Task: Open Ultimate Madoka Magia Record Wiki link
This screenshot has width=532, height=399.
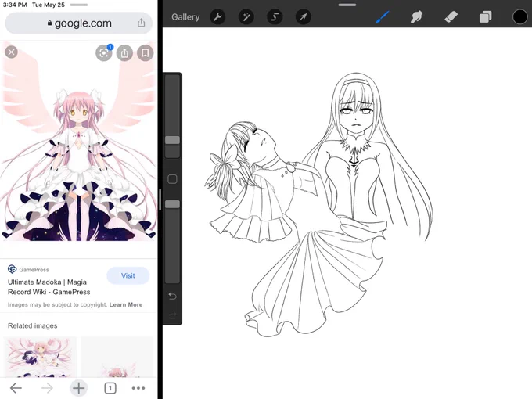Action: pos(49,287)
